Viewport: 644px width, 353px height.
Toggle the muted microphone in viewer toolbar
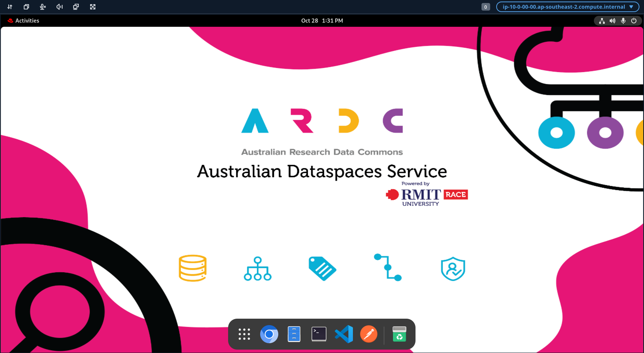43,7
